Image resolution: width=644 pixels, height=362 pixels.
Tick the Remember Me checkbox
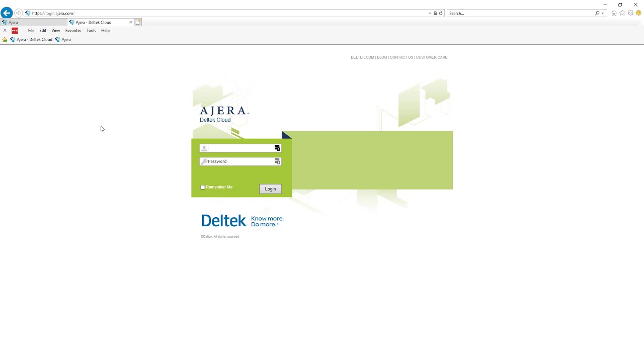(x=203, y=187)
